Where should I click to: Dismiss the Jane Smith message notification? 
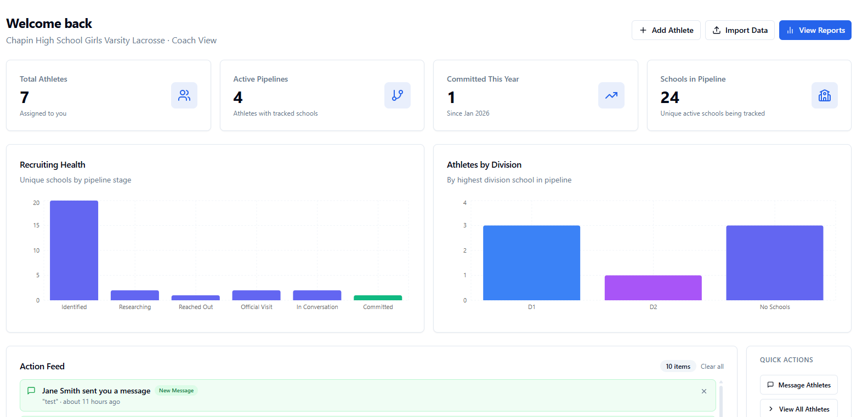point(704,391)
